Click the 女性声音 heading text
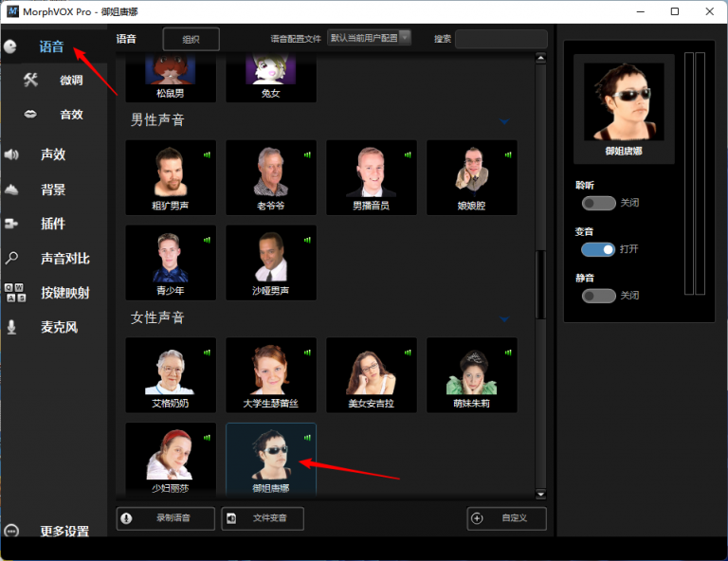The width and height of the screenshot is (728, 561). (157, 317)
